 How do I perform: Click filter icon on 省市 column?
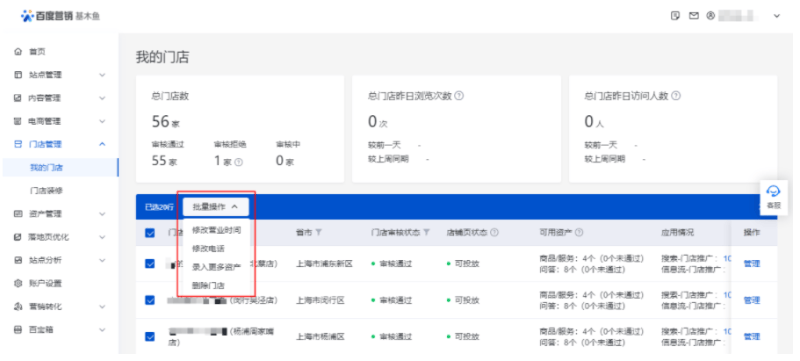(x=318, y=232)
